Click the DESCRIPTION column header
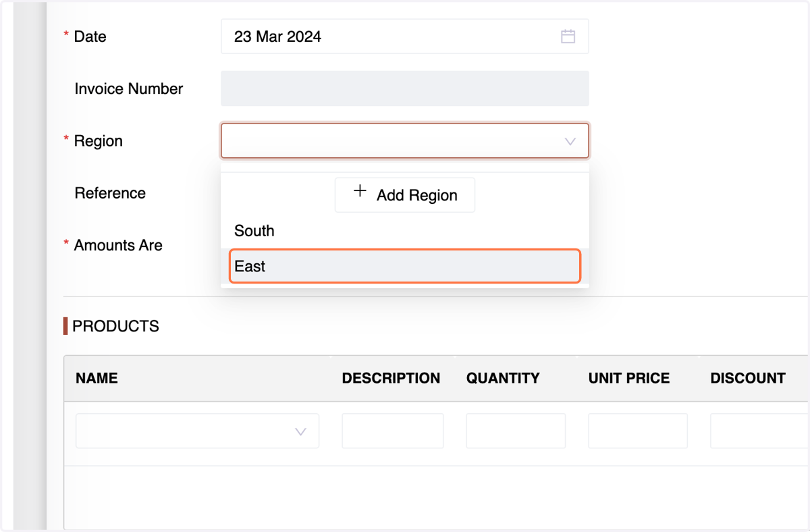 tap(391, 378)
